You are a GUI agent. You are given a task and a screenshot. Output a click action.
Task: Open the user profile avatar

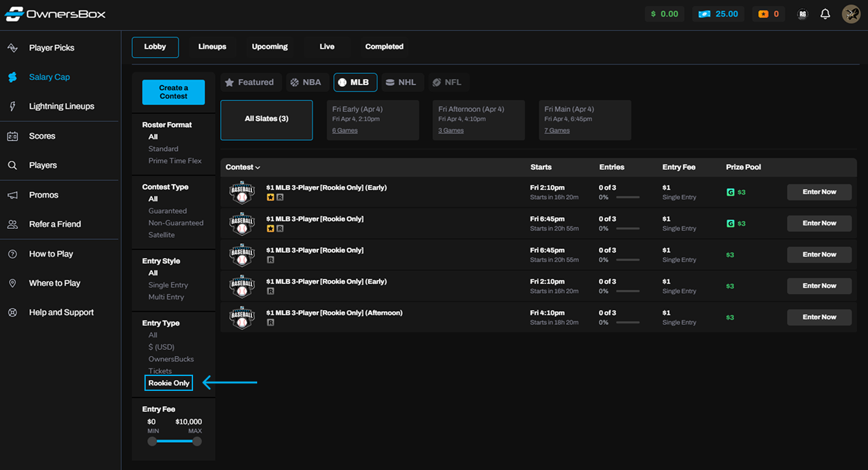click(x=851, y=14)
